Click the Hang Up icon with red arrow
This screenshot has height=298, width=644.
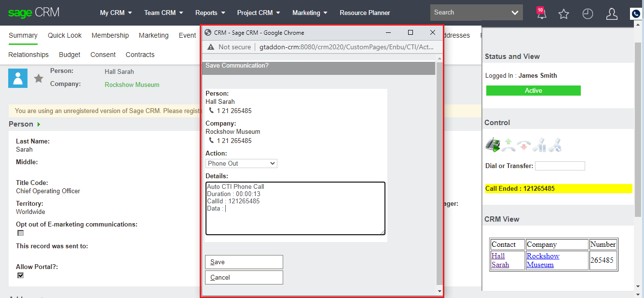(x=524, y=145)
